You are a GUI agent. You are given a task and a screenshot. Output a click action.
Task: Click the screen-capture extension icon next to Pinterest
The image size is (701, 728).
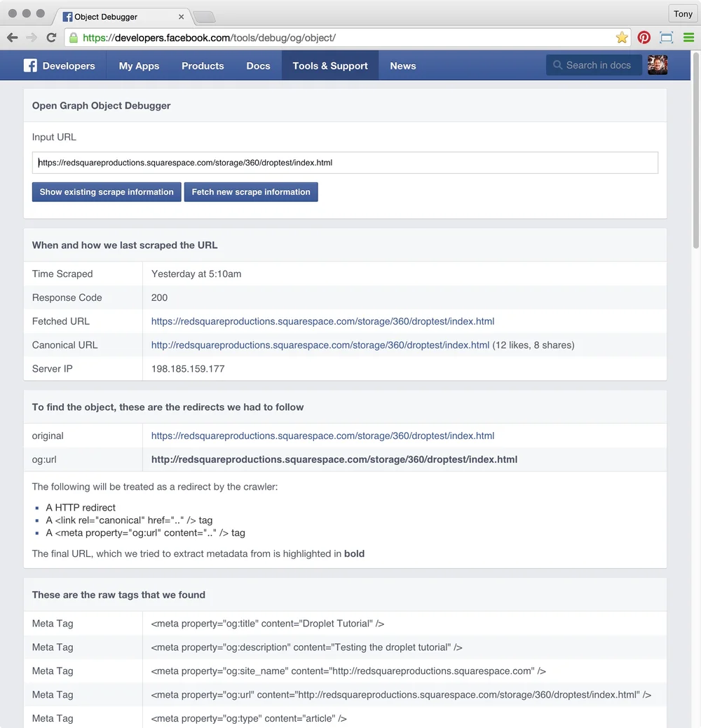(666, 38)
